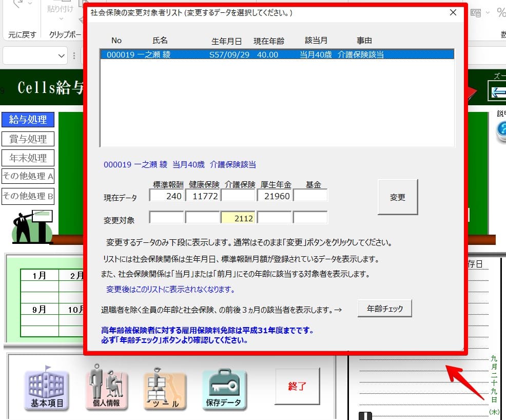The image size is (506, 420).
Task: Click the 厚生年金 field showing 21960
Action: click(x=274, y=196)
